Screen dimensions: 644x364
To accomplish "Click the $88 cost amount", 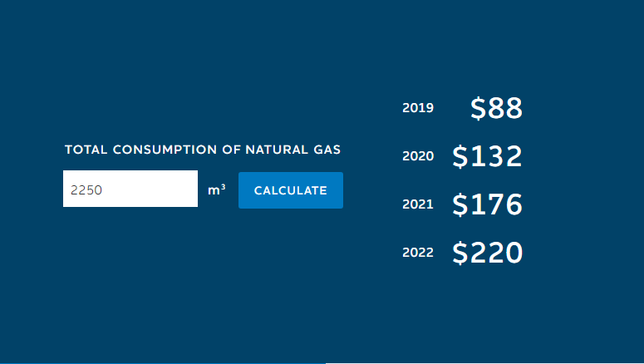I will [x=496, y=108].
